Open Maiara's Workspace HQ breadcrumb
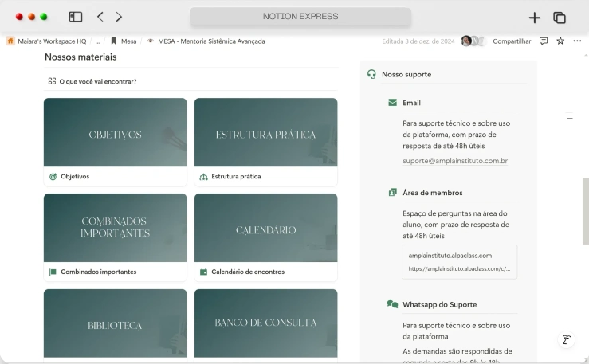Image resolution: width=589 pixels, height=364 pixels. click(x=46, y=41)
